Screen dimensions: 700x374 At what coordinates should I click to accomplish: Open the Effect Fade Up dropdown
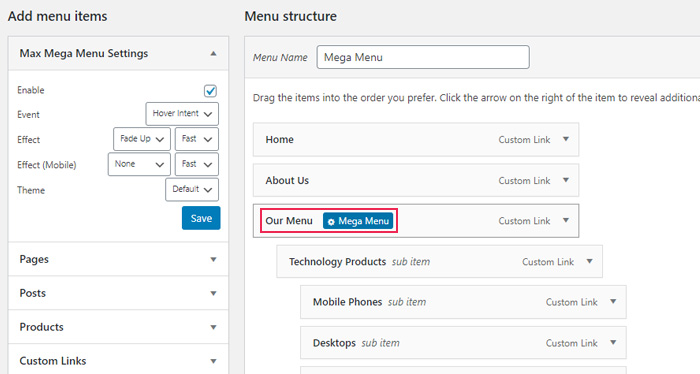click(x=142, y=139)
